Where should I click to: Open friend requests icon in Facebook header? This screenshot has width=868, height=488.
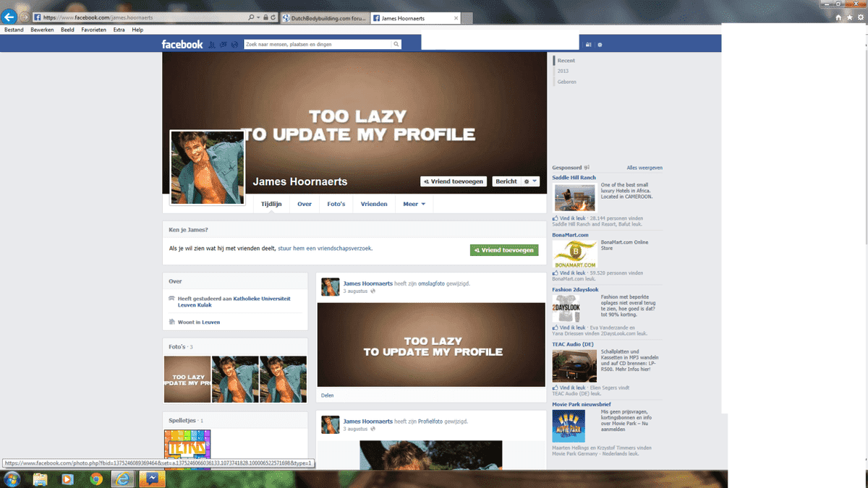click(212, 45)
